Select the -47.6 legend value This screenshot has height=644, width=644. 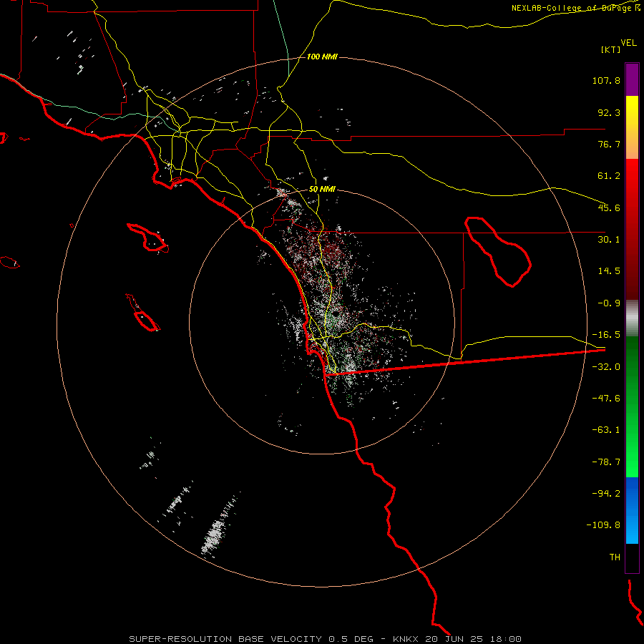[x=606, y=399]
